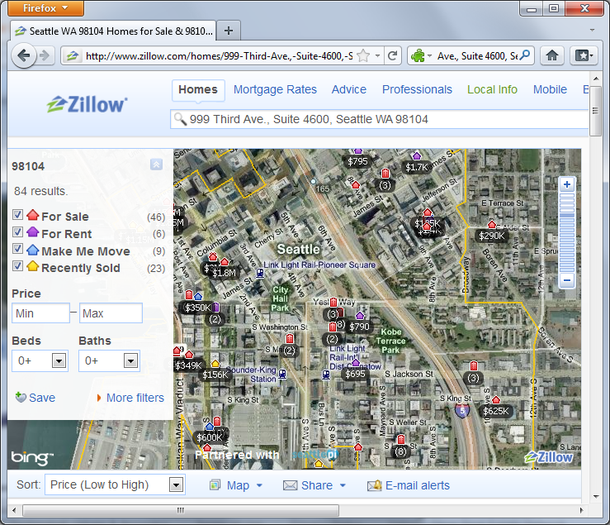The width and height of the screenshot is (610, 525).
Task: Uncheck the Recently Sold checkbox
Action: [x=18, y=266]
